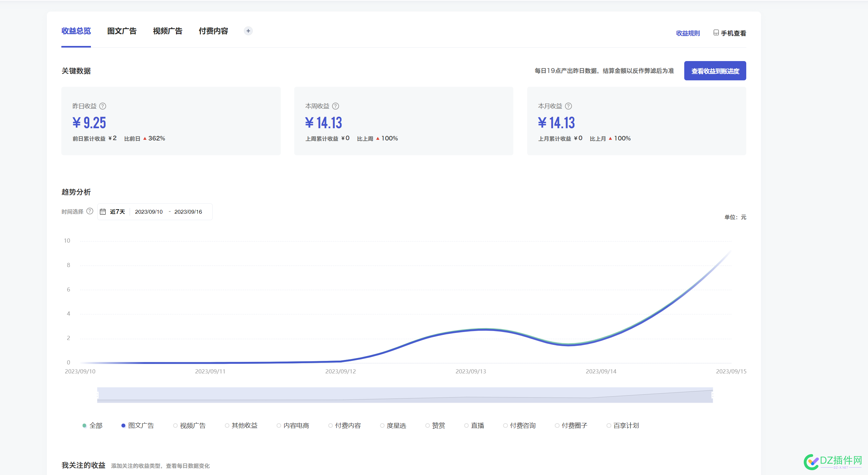Enable the 付费圈子 legend series
This screenshot has height=475, width=868.
click(x=571, y=426)
